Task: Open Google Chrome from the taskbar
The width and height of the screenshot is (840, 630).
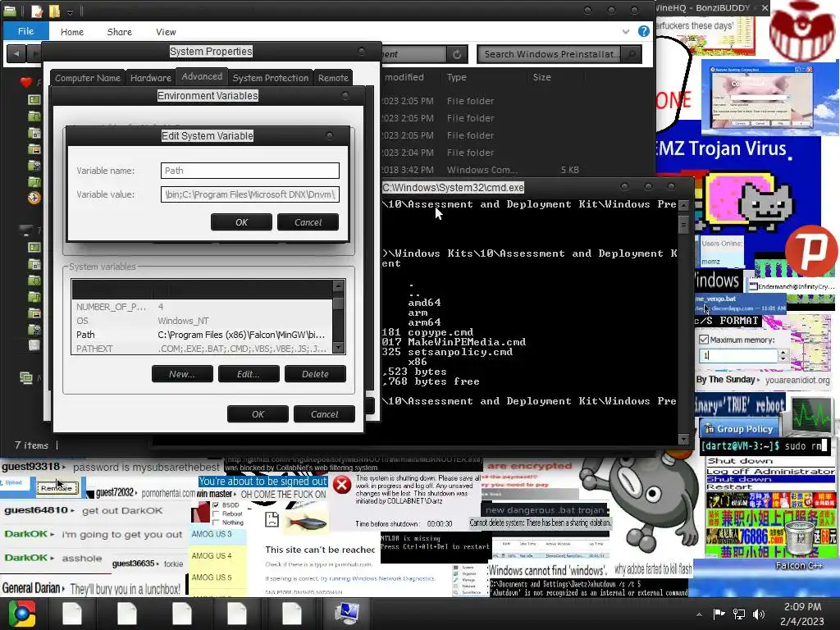Action: pos(21,614)
